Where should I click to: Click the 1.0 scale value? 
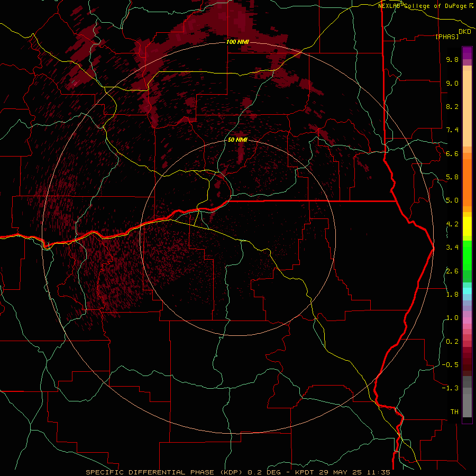(452, 318)
